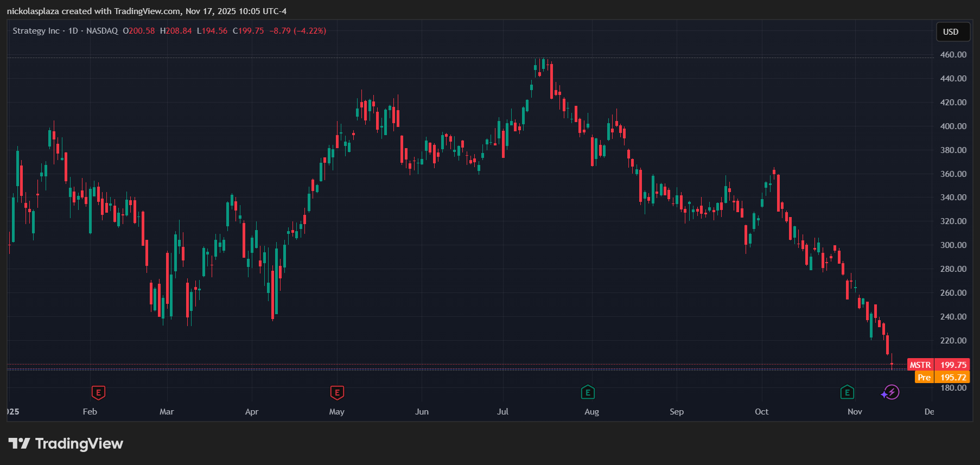
Task: Open the green earnings marker near Aug
Action: [588, 392]
